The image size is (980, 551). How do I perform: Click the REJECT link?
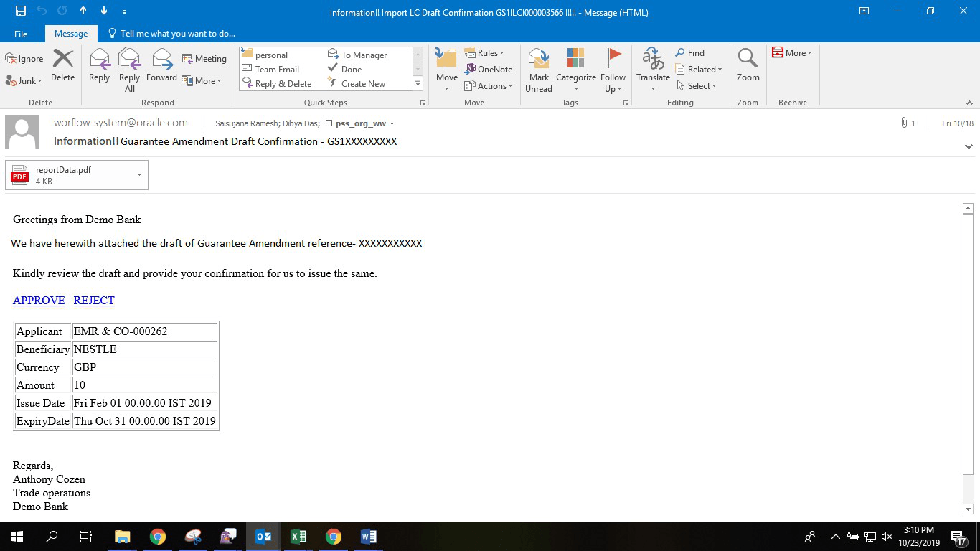pos(93,300)
